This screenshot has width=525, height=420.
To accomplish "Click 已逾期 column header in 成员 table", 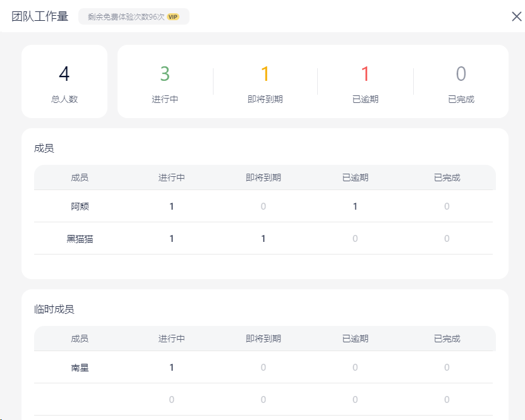I will pos(355,177).
